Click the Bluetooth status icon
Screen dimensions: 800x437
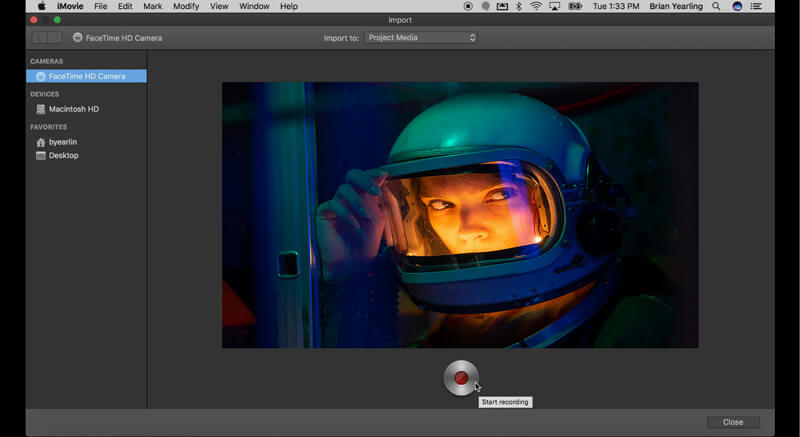tap(519, 6)
